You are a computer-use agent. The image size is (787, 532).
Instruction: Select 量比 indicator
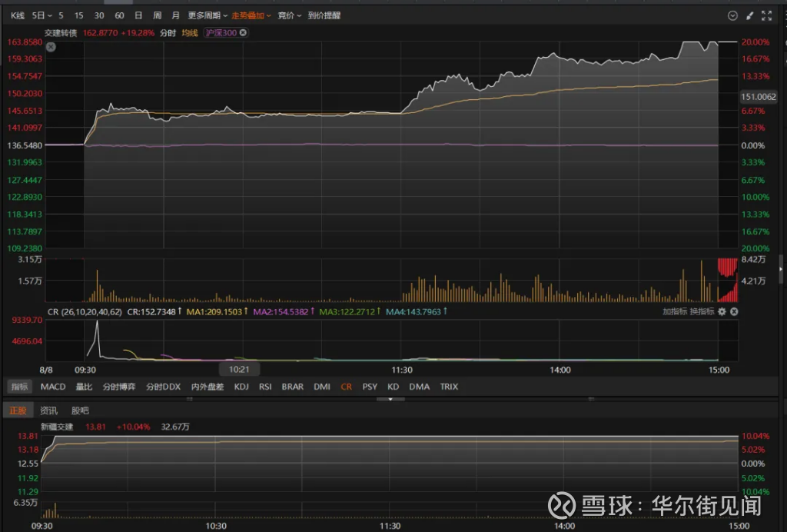pos(84,387)
